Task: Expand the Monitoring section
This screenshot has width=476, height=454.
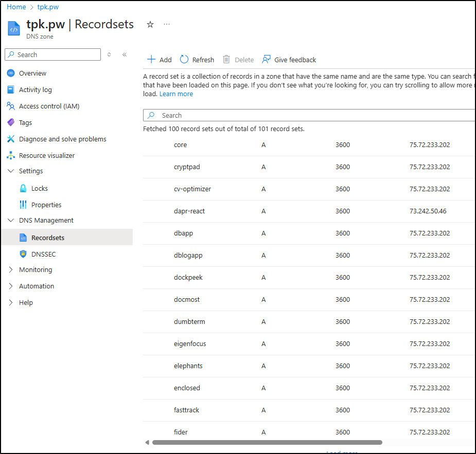Action: (11, 269)
